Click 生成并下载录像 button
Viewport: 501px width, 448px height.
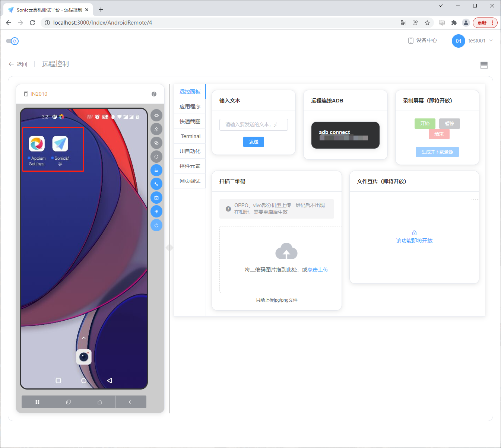pyautogui.click(x=437, y=152)
